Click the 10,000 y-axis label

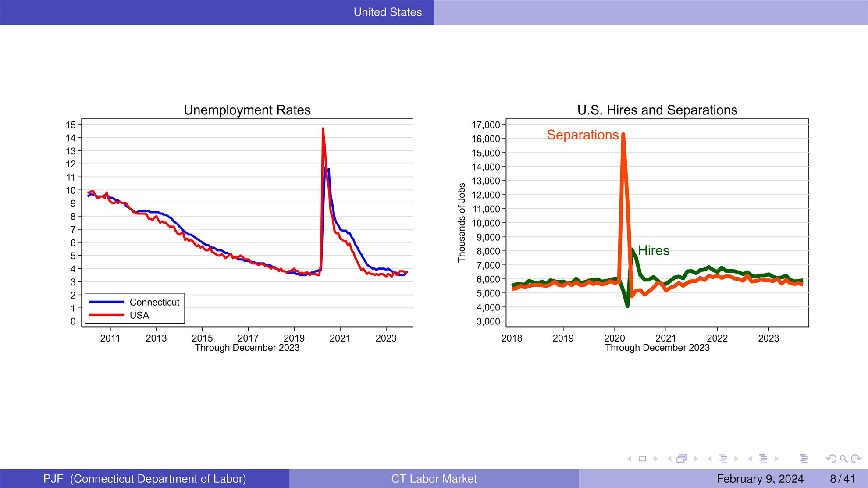[x=486, y=223]
